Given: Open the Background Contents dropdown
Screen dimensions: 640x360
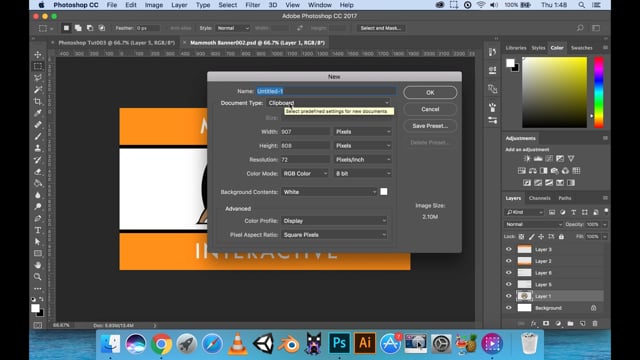Looking at the screenshot, I should click(329, 192).
